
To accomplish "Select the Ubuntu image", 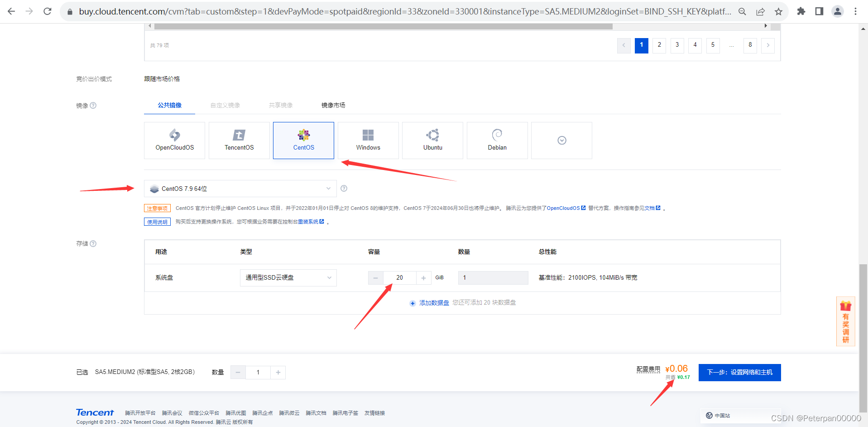I will coord(433,141).
